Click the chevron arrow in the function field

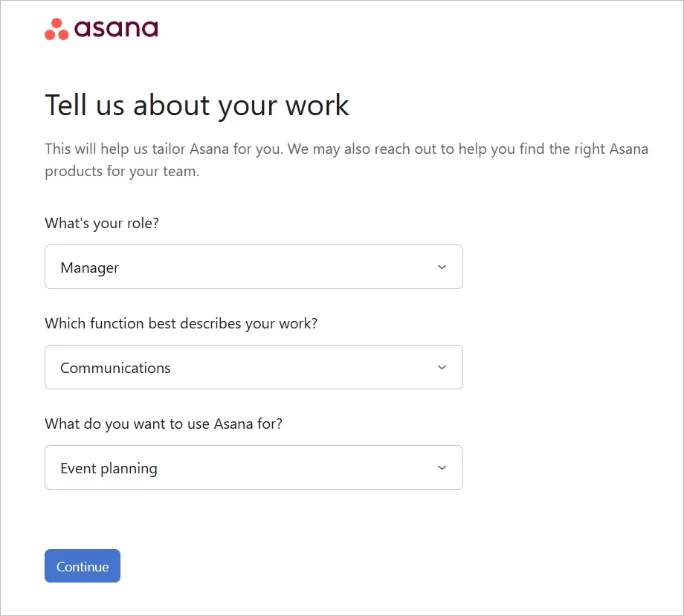442,368
